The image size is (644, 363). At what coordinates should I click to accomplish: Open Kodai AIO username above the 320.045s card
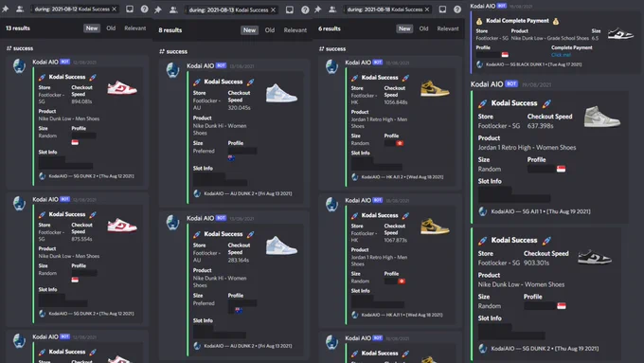pyautogui.click(x=201, y=65)
